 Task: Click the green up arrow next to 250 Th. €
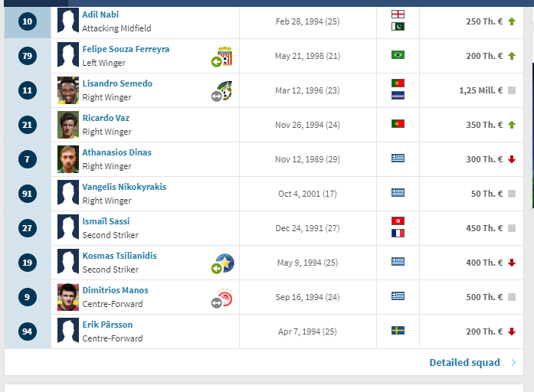point(512,21)
